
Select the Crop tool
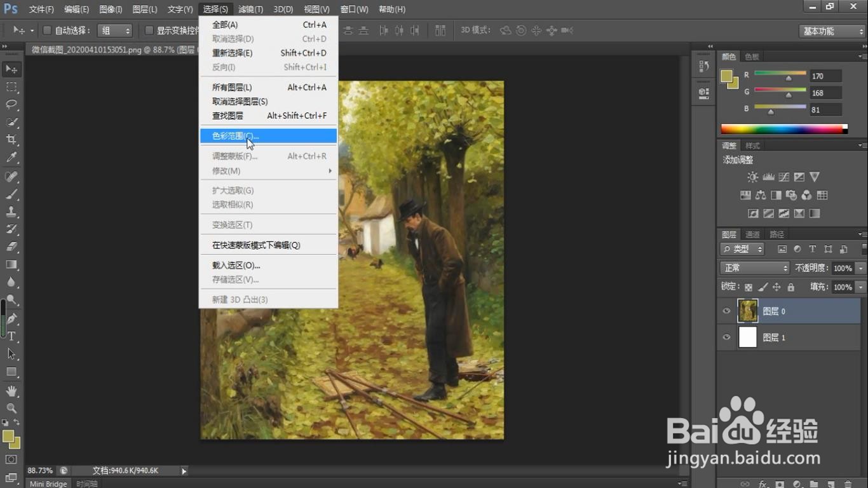click(11, 140)
